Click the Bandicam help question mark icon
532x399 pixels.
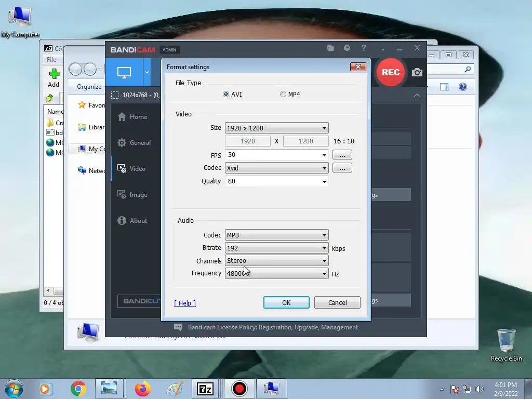point(363,48)
